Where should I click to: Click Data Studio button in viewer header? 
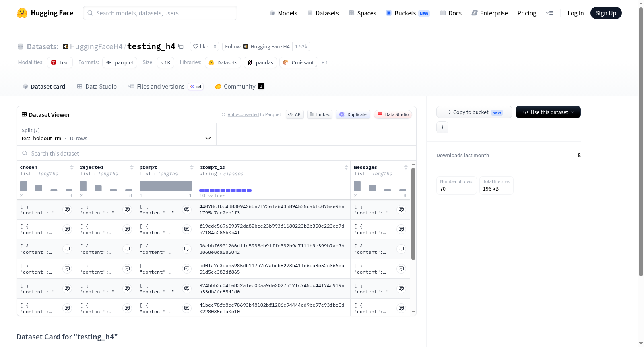point(393,114)
